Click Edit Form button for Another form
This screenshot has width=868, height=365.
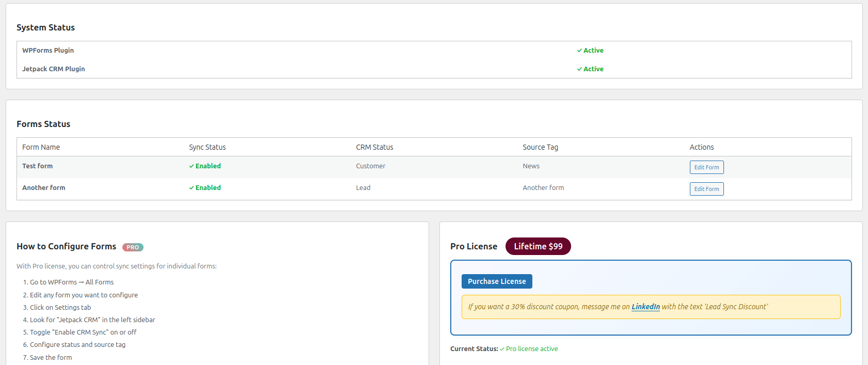[x=706, y=189]
